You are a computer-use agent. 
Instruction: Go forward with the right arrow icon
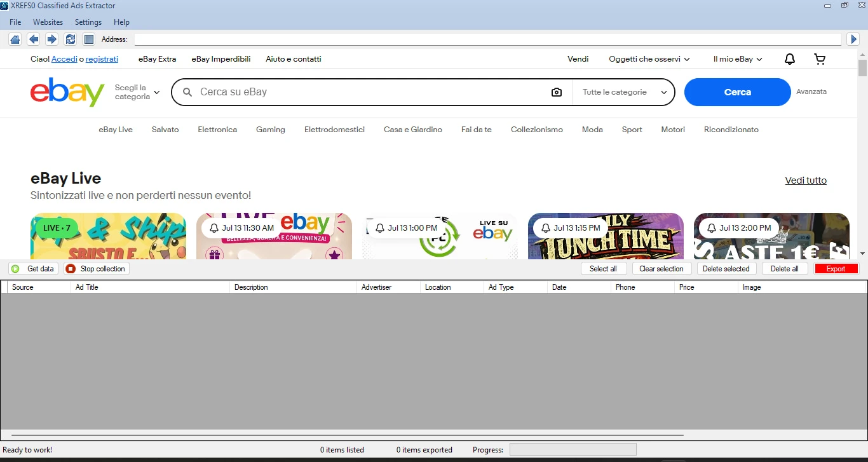pos(52,39)
